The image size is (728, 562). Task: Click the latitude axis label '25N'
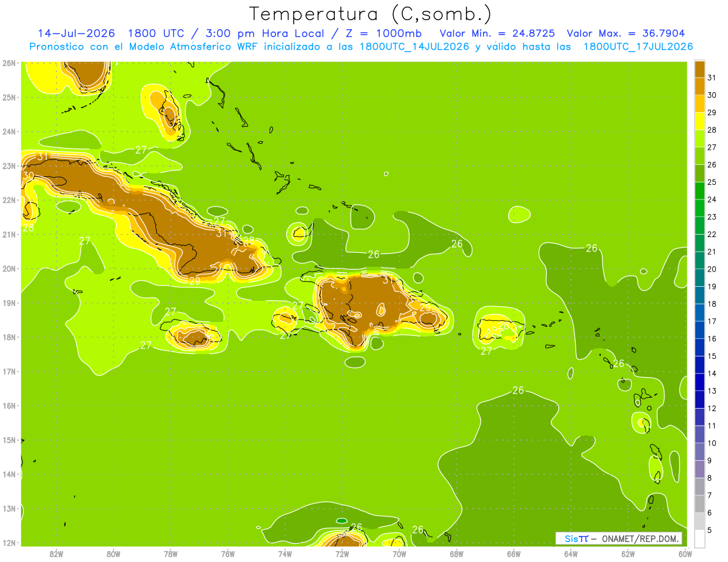pos(8,97)
